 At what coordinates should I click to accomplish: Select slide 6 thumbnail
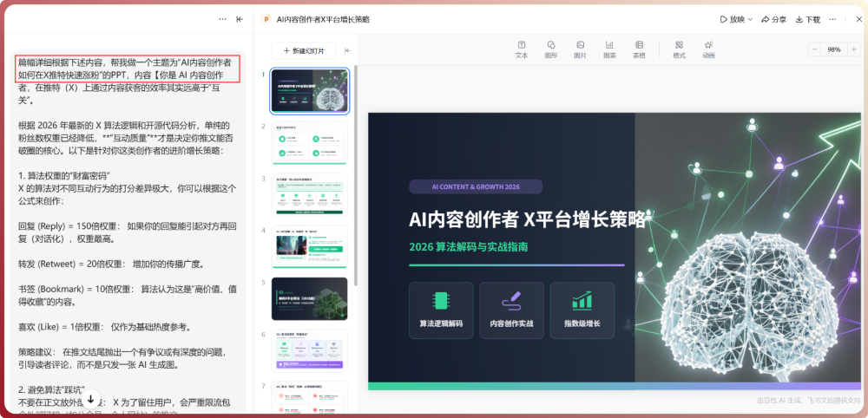pyautogui.click(x=310, y=350)
